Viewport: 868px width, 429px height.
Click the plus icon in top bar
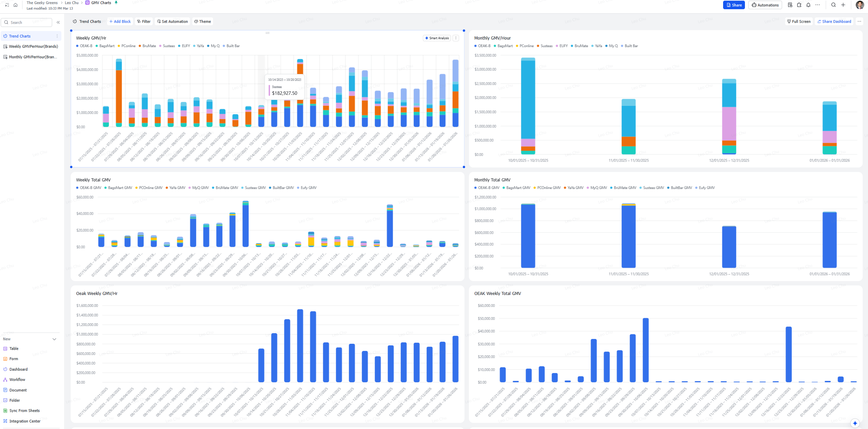pyautogui.click(x=843, y=5)
